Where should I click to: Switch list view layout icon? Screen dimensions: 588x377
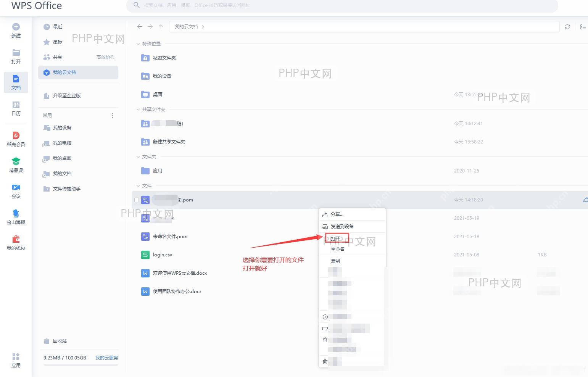[x=583, y=27]
